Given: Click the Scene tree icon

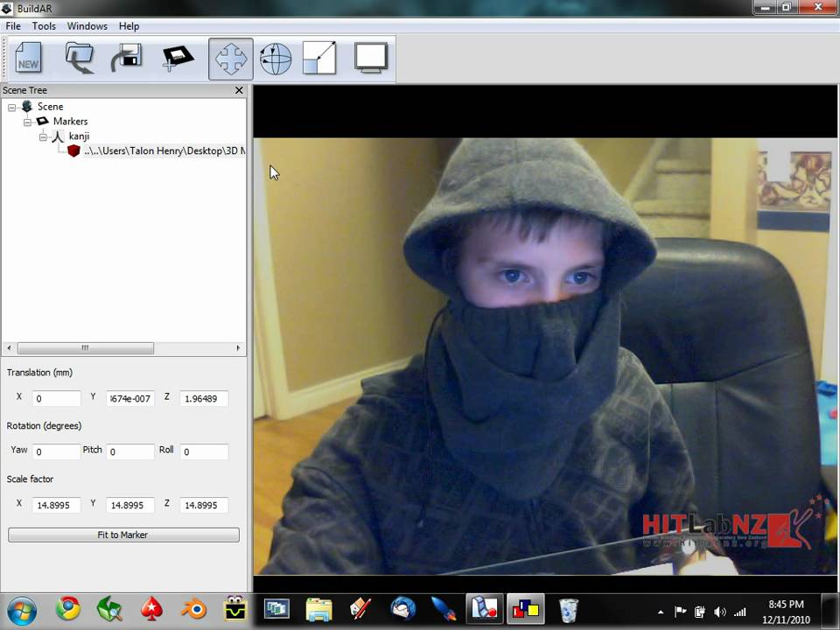Looking at the screenshot, I should 27,107.
